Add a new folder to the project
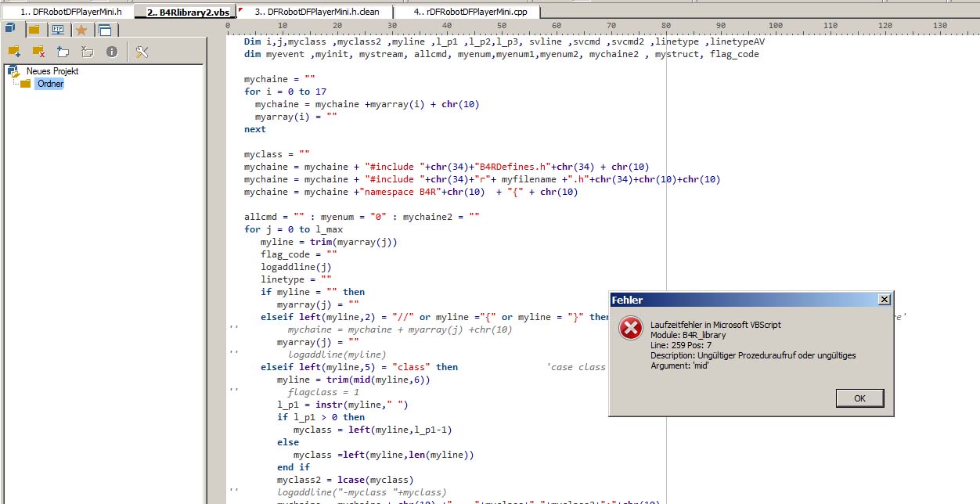The height and width of the screenshot is (504, 980). click(14, 51)
